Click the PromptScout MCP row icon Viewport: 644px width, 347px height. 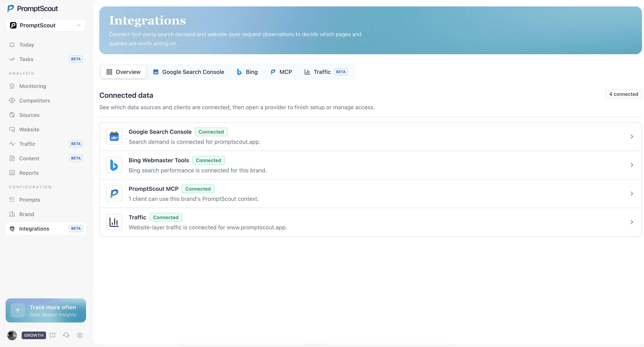click(x=114, y=194)
